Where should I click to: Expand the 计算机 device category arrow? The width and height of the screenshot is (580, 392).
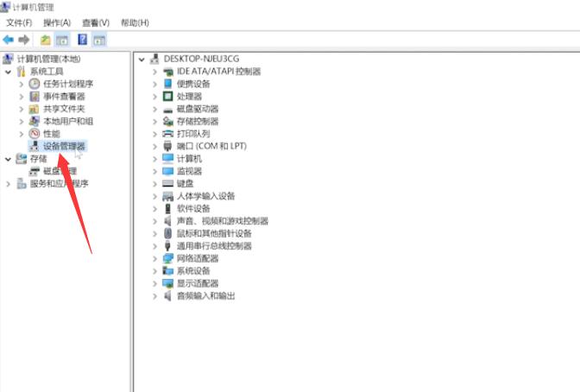(154, 159)
